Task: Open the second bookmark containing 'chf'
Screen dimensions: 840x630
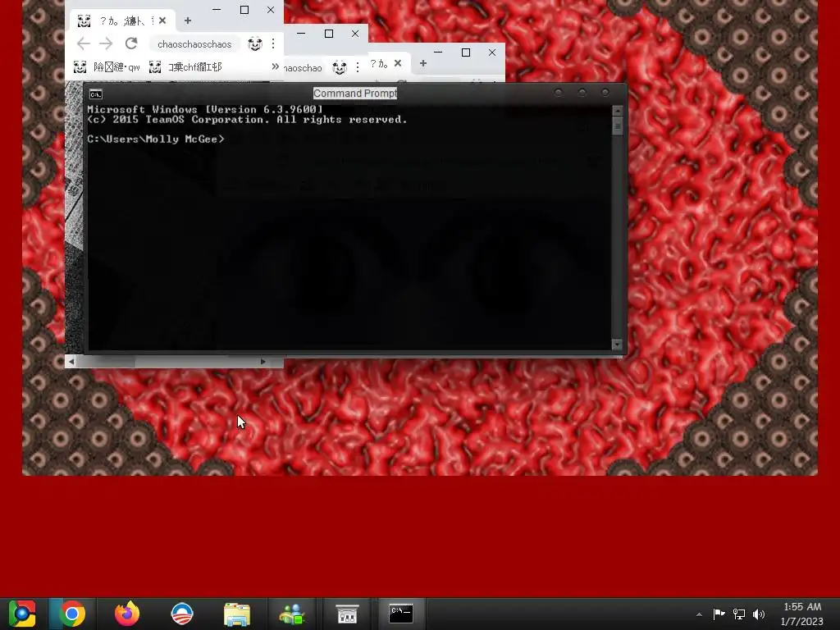Action: coord(185,67)
